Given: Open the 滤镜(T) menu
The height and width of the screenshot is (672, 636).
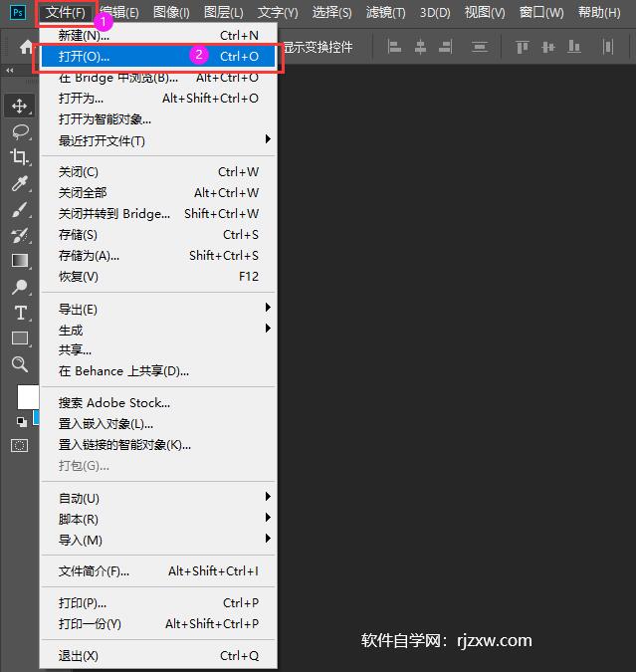Looking at the screenshot, I should pyautogui.click(x=386, y=12).
